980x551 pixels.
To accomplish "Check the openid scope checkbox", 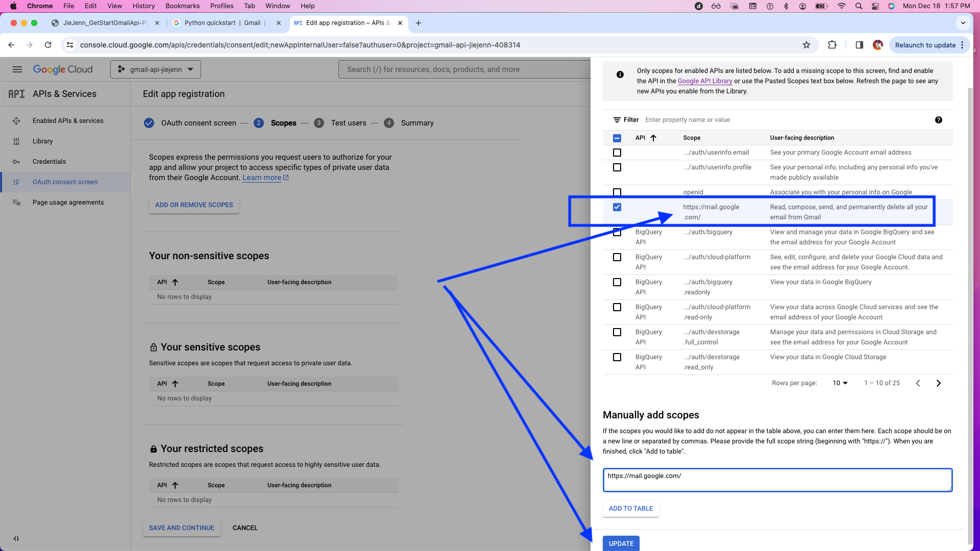I will 617,192.
